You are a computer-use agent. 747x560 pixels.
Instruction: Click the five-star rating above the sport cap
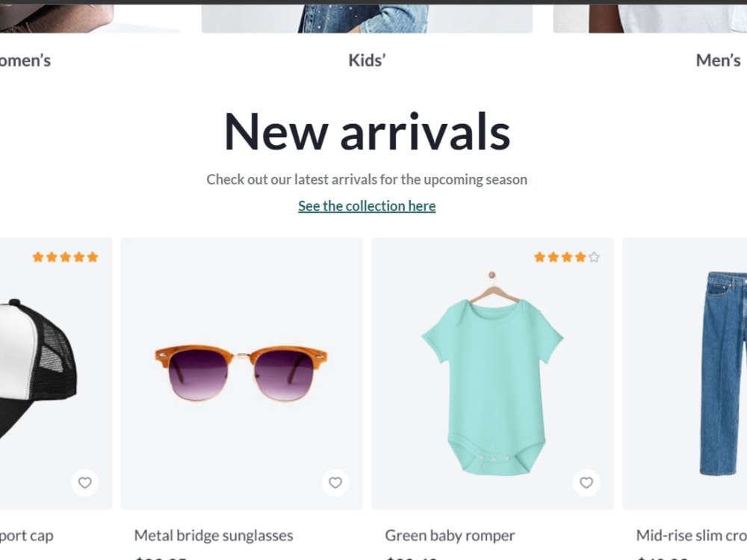point(64,256)
